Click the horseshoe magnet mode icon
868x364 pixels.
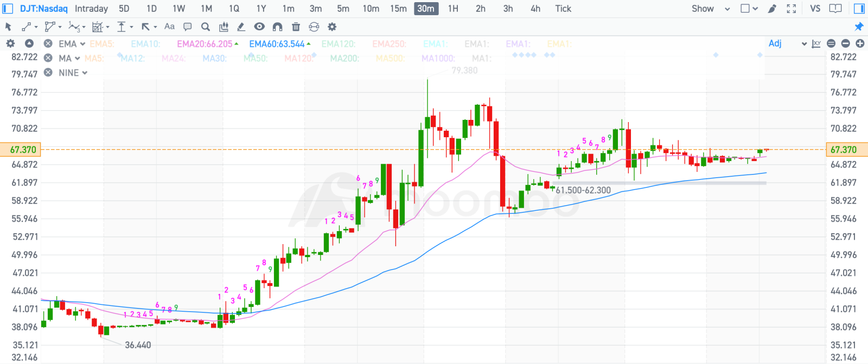coord(277,27)
